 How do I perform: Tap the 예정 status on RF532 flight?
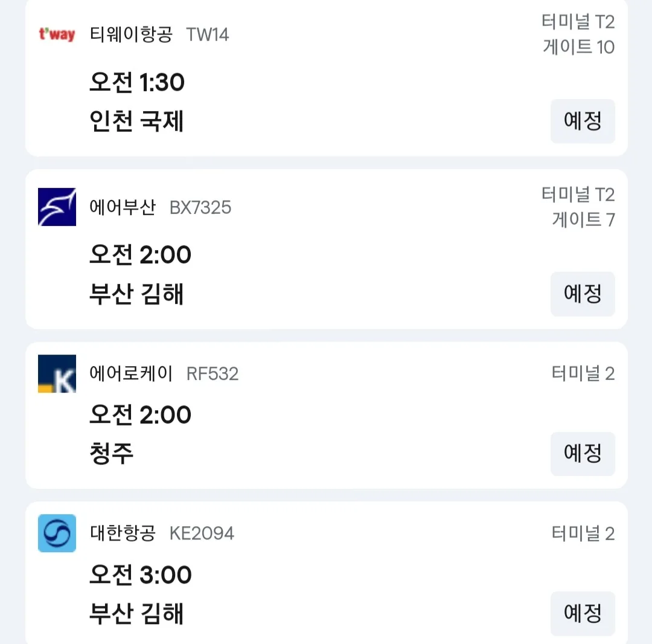[583, 454]
